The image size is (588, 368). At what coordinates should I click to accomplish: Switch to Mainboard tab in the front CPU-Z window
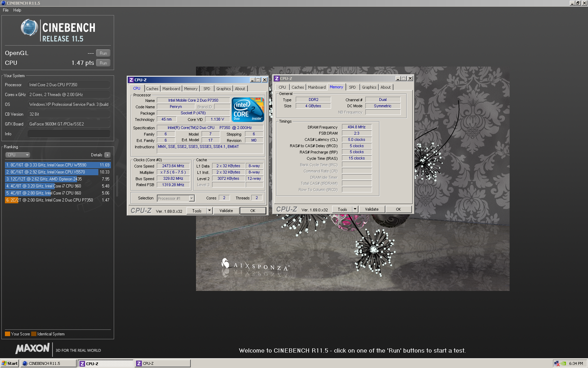point(171,89)
